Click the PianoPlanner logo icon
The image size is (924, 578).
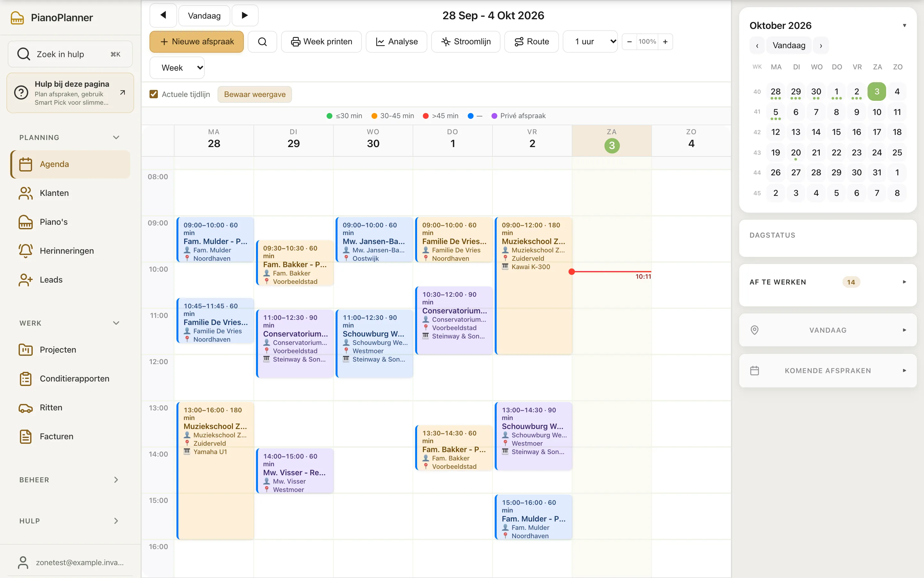pos(17,18)
